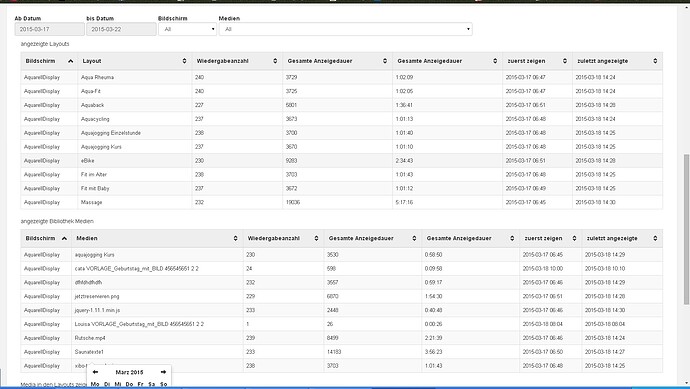Select the Massage layout row
Screen dimensions: 690x389
point(341,202)
